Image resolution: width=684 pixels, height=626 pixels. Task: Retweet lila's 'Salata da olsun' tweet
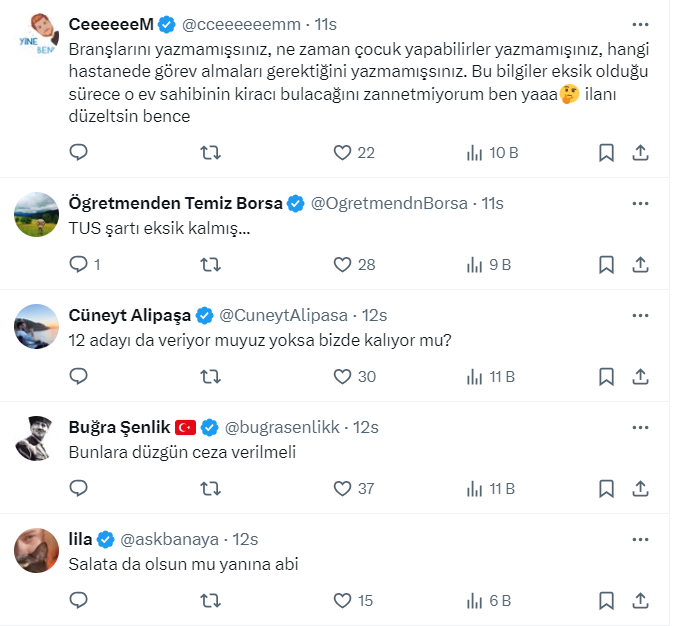click(x=211, y=601)
